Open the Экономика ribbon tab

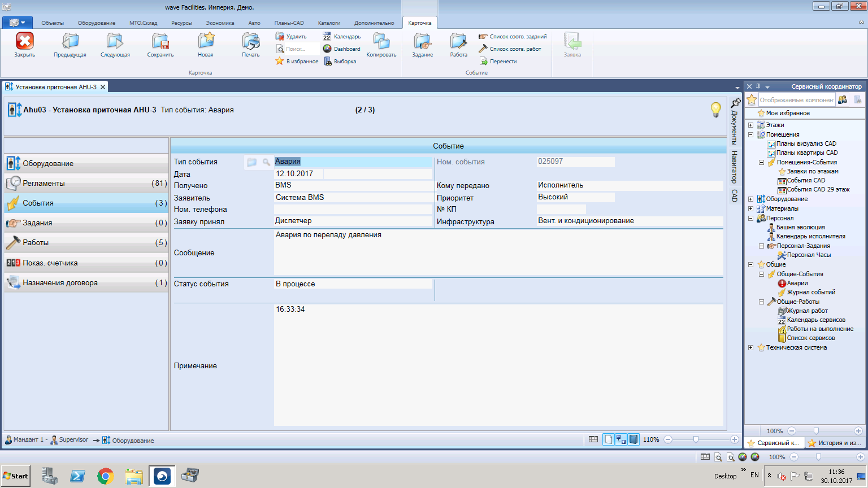[x=220, y=23]
